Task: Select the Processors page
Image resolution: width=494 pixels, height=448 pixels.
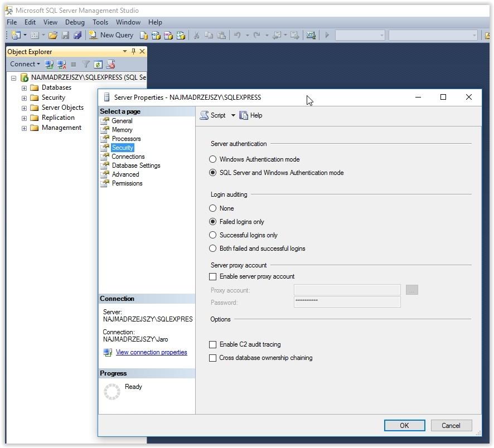Action: click(x=127, y=139)
